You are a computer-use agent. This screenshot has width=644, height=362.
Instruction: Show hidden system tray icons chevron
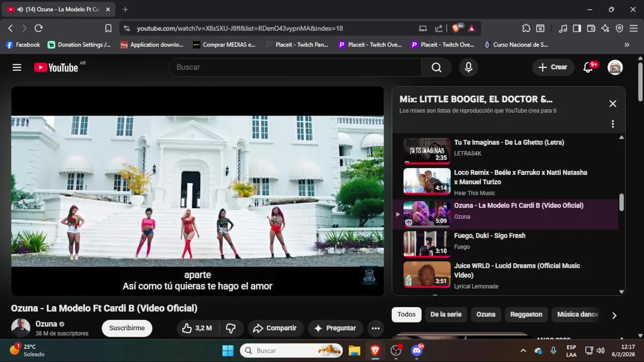click(523, 350)
